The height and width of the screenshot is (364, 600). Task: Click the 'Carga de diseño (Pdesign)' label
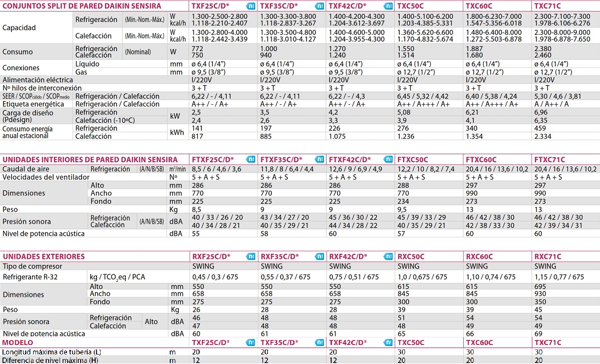pyautogui.click(x=28, y=116)
